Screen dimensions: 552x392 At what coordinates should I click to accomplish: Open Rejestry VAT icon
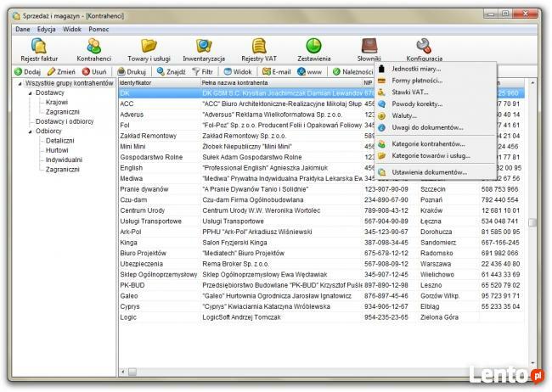[x=258, y=48]
